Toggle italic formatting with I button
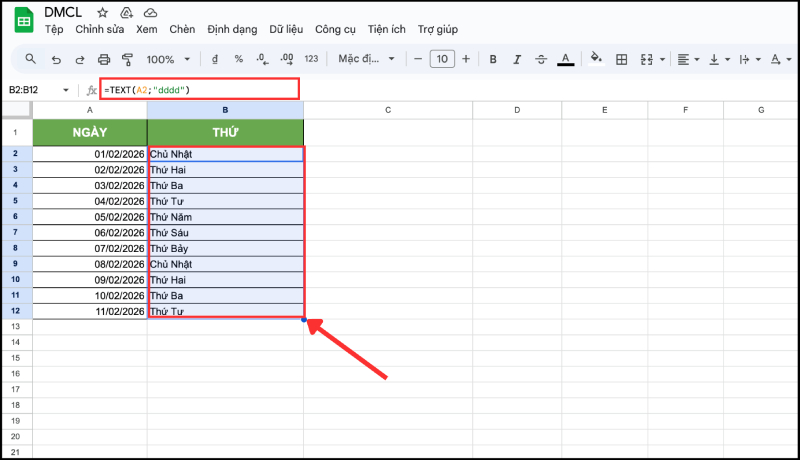800x460 pixels. (x=517, y=59)
